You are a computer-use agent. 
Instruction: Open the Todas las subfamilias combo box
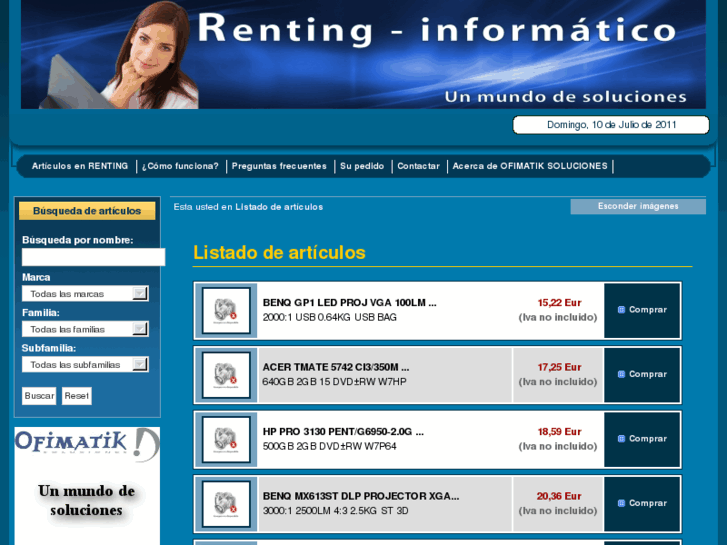click(85, 365)
